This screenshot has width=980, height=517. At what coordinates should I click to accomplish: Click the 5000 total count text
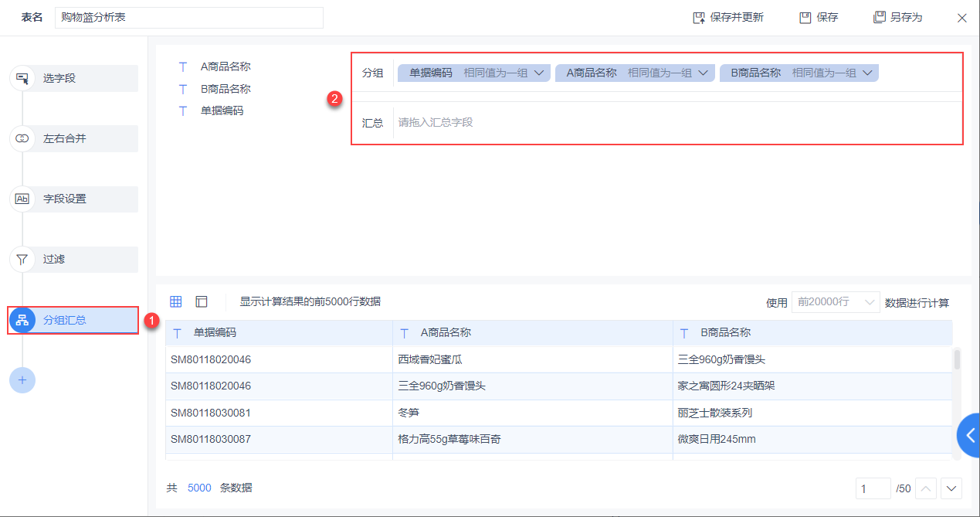199,488
